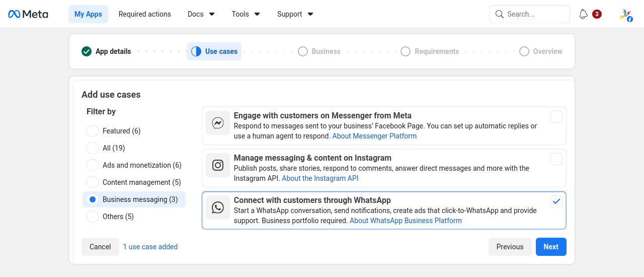The image size is (644, 277).
Task: Click the Next button
Action: coord(551,247)
